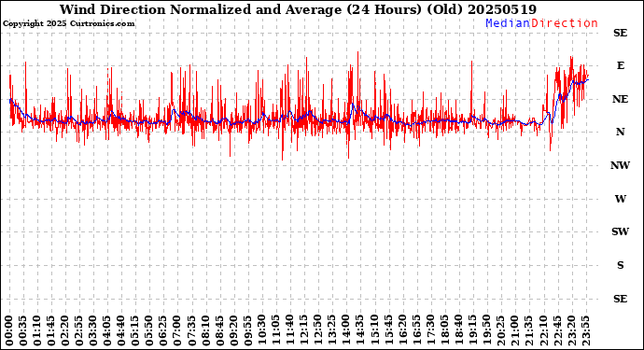
Task: Click the 07:35 time axis label
Action: pos(192,331)
